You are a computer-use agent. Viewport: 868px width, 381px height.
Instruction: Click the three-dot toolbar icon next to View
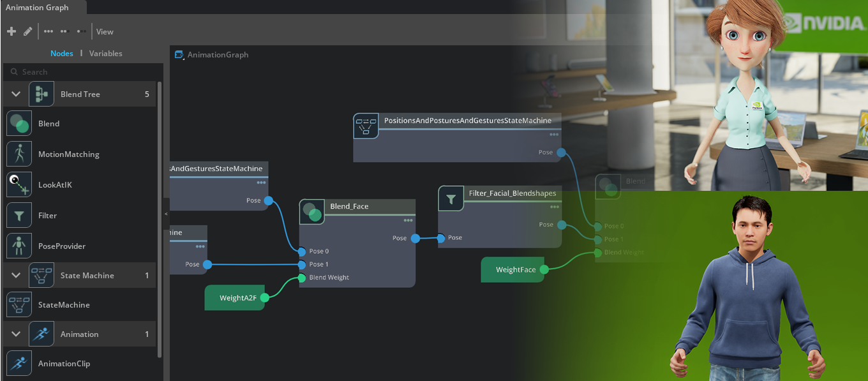click(82, 31)
